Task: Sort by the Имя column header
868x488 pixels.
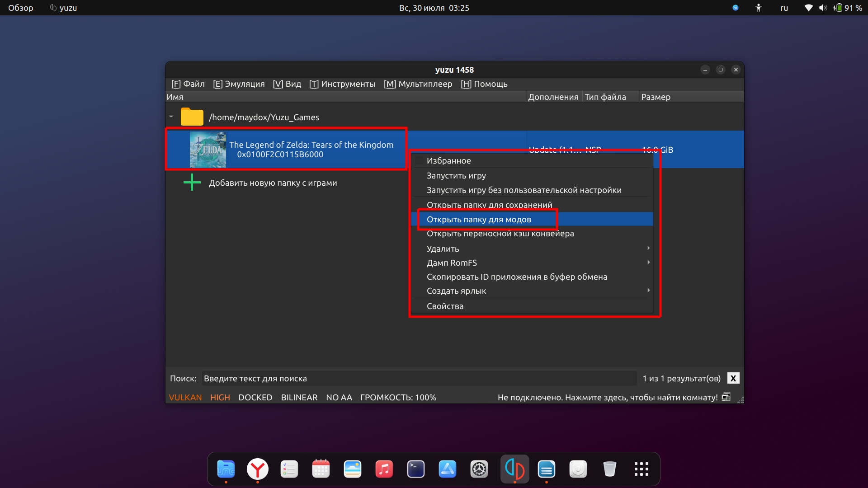Action: [346, 97]
